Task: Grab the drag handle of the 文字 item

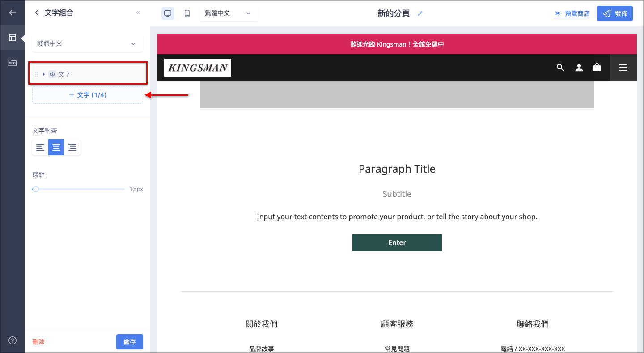Action: [37, 74]
